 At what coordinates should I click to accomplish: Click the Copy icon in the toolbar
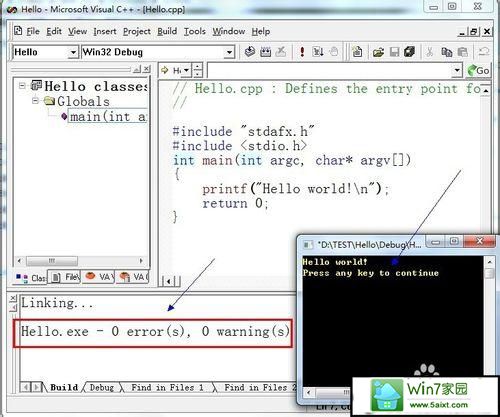click(x=447, y=52)
